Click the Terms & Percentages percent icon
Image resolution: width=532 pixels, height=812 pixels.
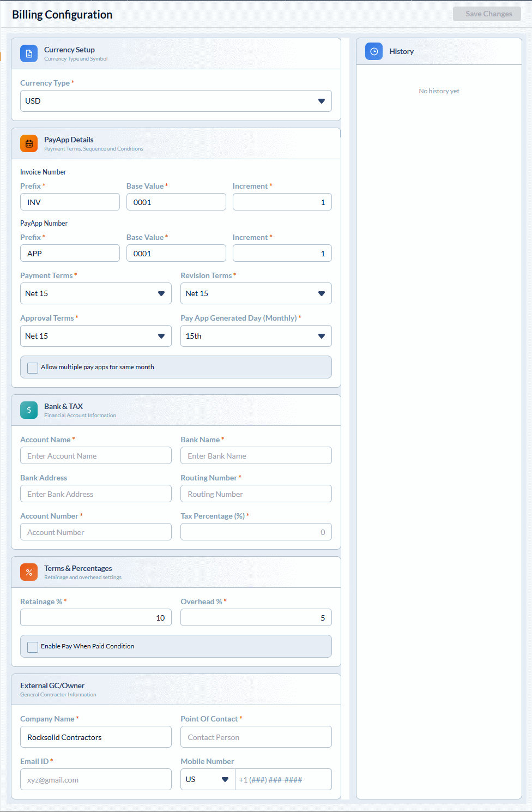29,572
